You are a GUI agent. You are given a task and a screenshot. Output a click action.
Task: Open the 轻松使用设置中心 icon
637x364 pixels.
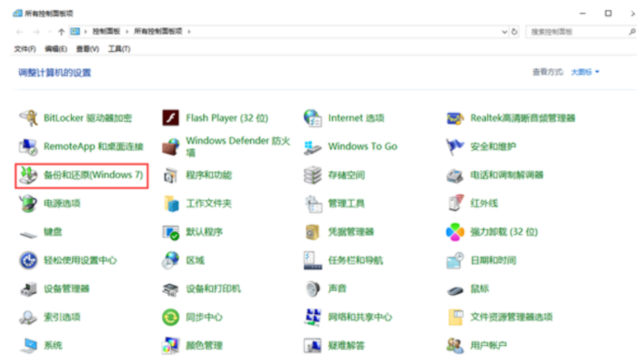tap(28, 260)
